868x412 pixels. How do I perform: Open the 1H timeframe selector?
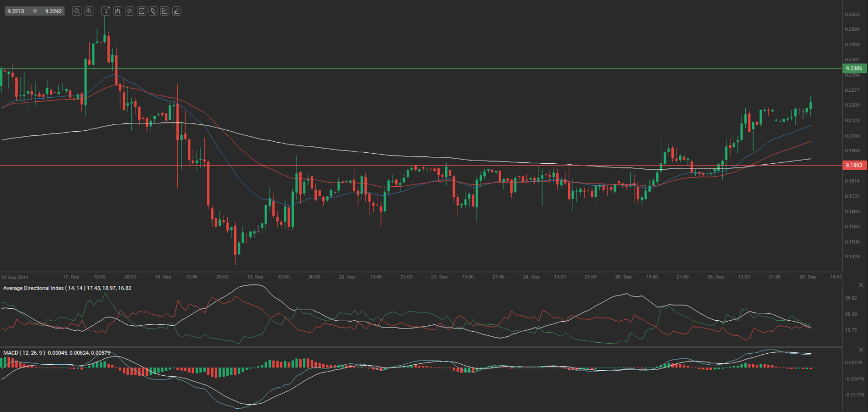[x=105, y=11]
